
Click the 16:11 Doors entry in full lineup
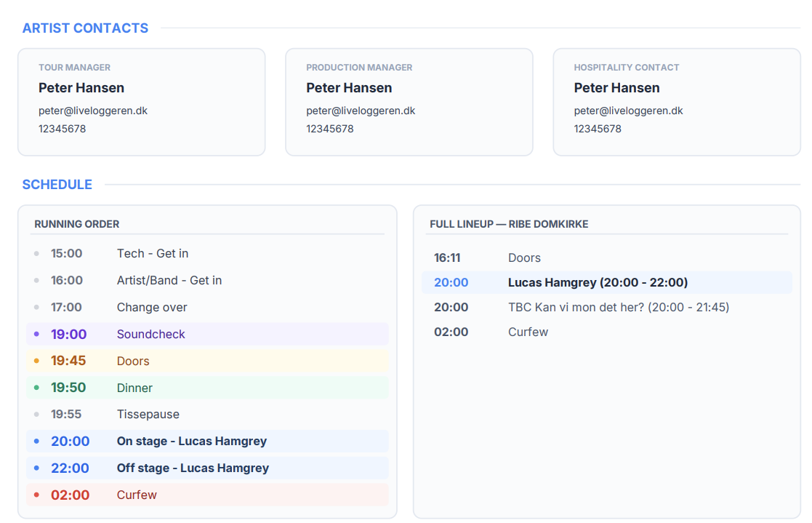click(x=523, y=258)
